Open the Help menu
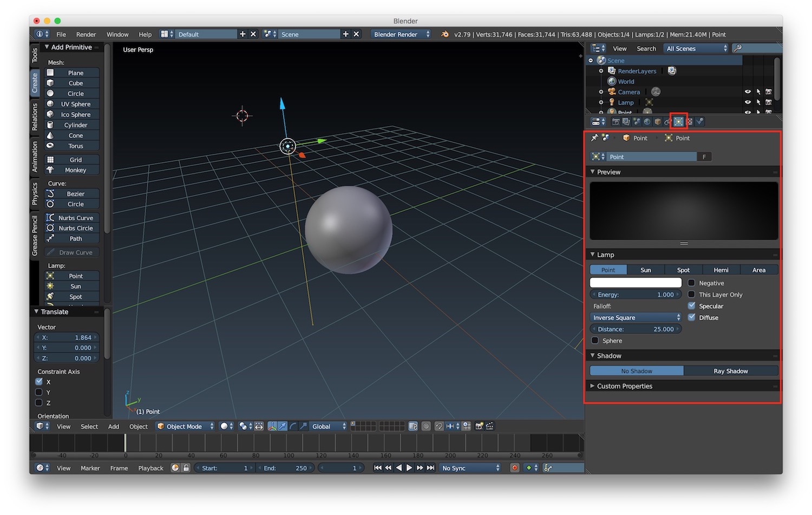Screen dimensions: 812x515 point(145,34)
